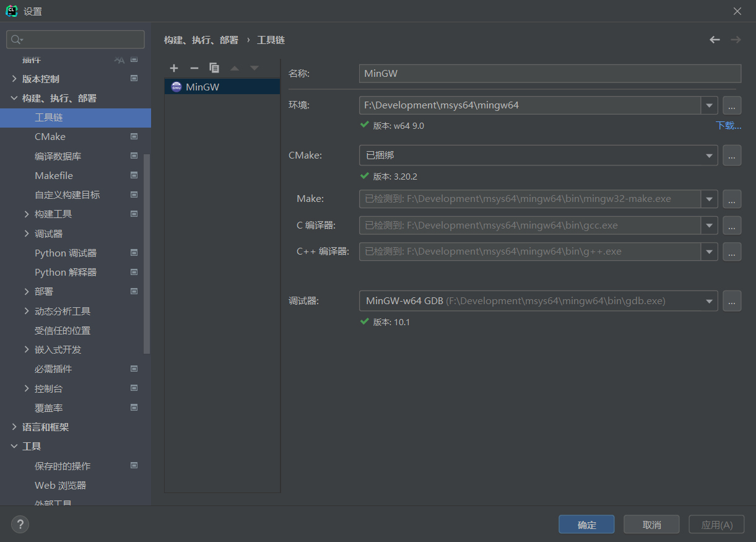Click project-level icon beside 保存时的操作
Viewport: 756px width, 542px height.
pos(134,465)
